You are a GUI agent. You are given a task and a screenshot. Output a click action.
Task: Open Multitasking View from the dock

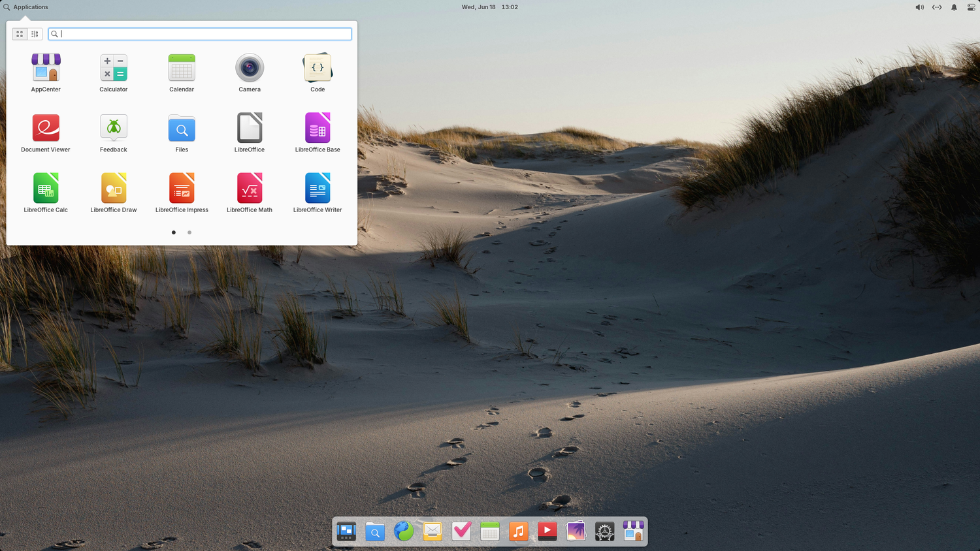point(346,531)
